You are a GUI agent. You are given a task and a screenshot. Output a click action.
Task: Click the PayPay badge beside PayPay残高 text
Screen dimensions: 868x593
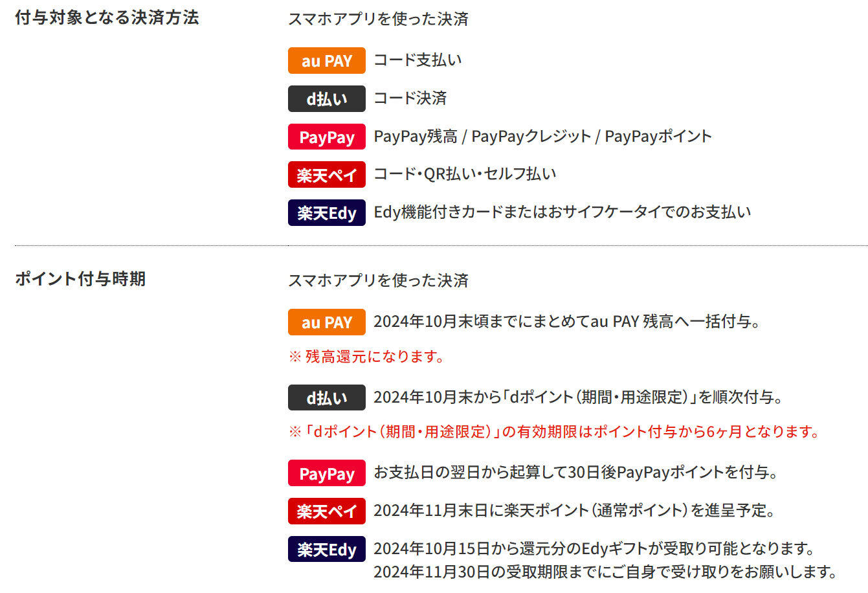[326, 137]
